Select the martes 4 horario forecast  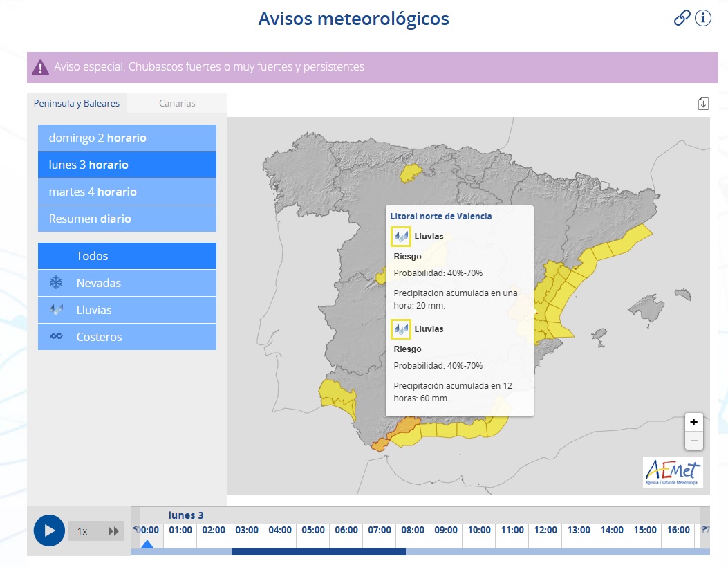click(x=127, y=192)
